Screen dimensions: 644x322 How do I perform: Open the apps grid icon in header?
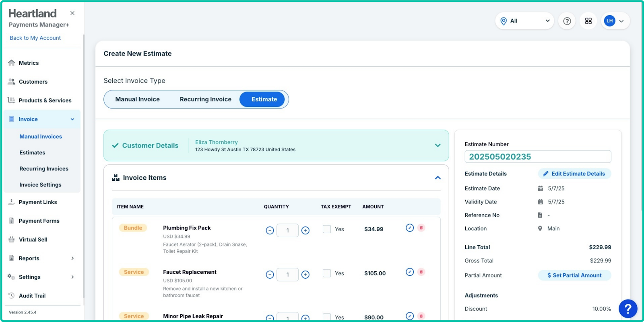(588, 21)
